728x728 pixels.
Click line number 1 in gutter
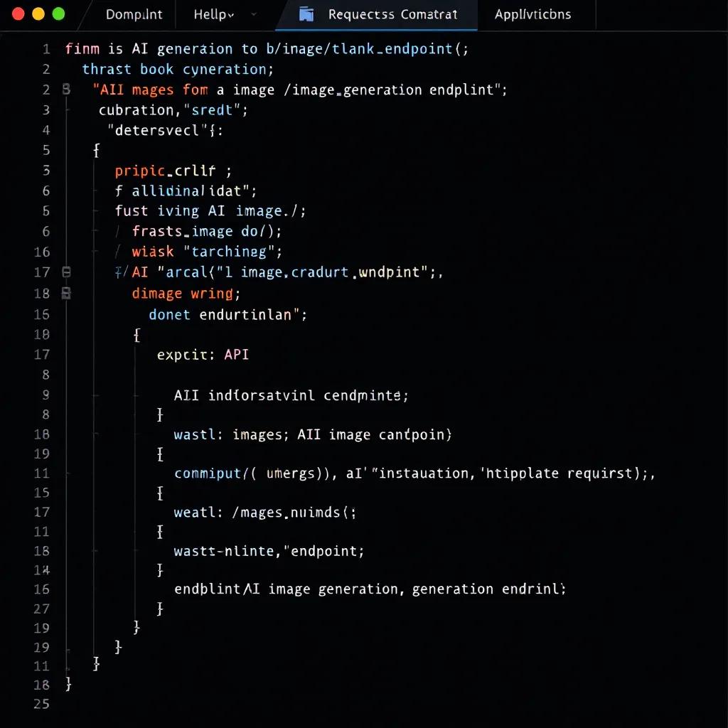[46, 49]
